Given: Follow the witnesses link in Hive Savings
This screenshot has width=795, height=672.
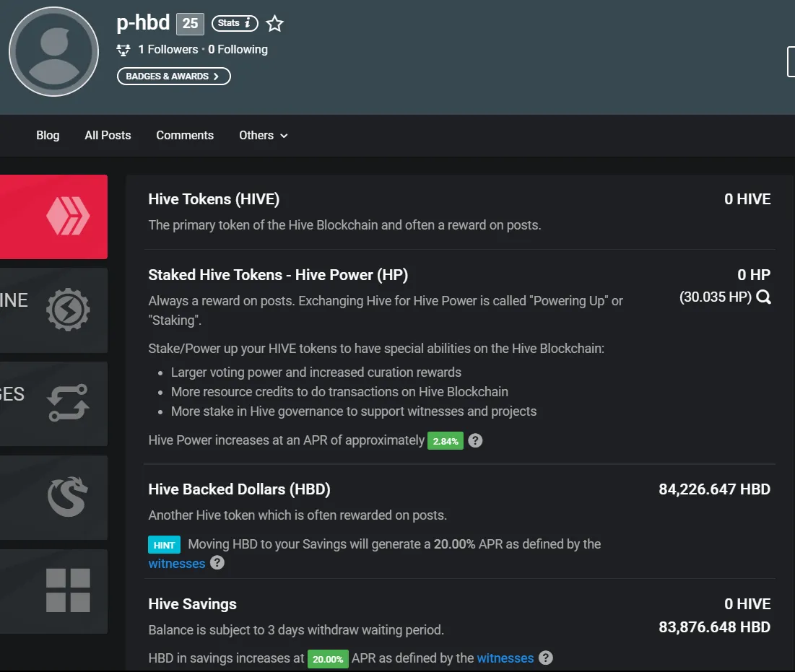Looking at the screenshot, I should [505, 658].
